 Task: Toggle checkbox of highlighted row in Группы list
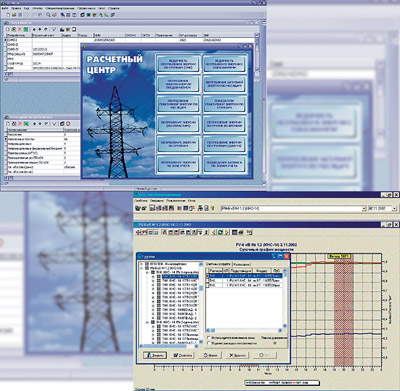click(x=207, y=276)
